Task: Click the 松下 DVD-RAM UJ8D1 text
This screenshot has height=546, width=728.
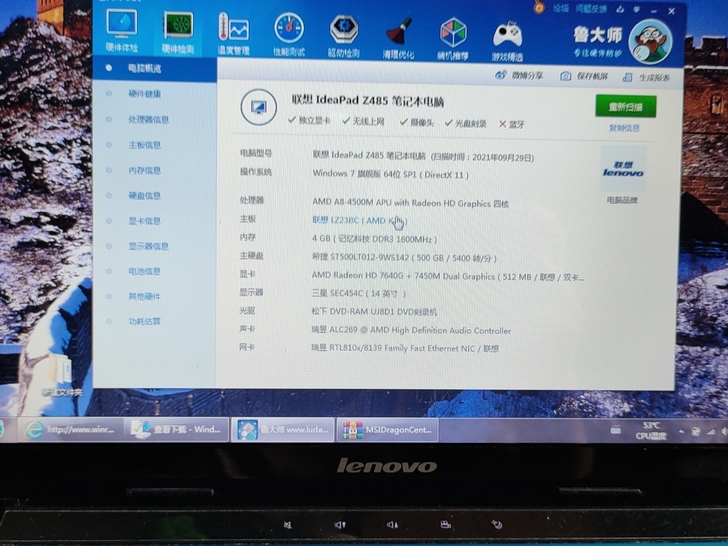Action: click(374, 312)
